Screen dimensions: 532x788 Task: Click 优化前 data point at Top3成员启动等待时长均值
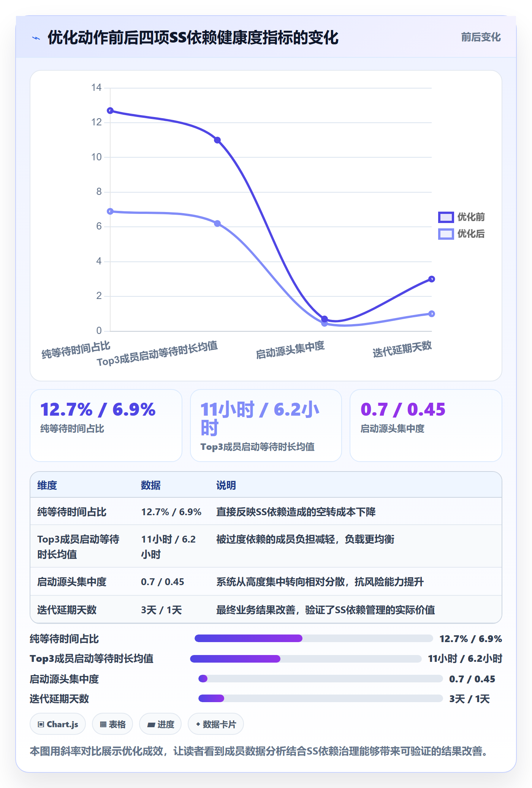tap(217, 140)
